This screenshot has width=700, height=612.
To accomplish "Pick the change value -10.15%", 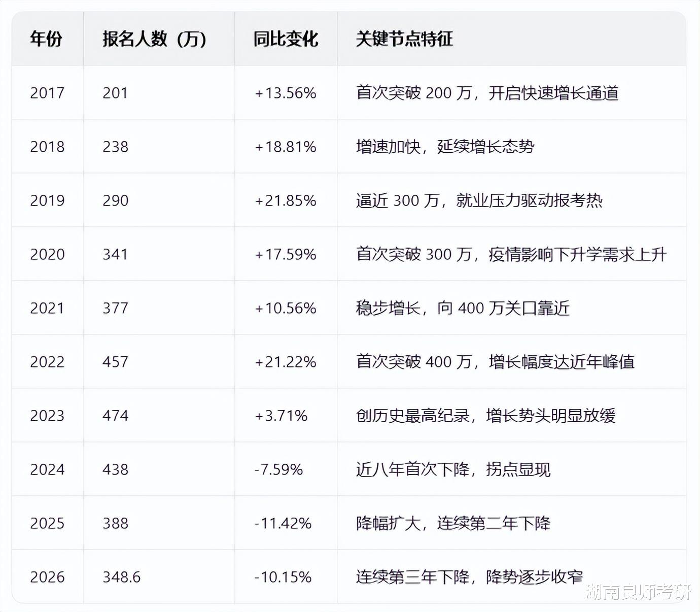I will pyautogui.click(x=283, y=577).
